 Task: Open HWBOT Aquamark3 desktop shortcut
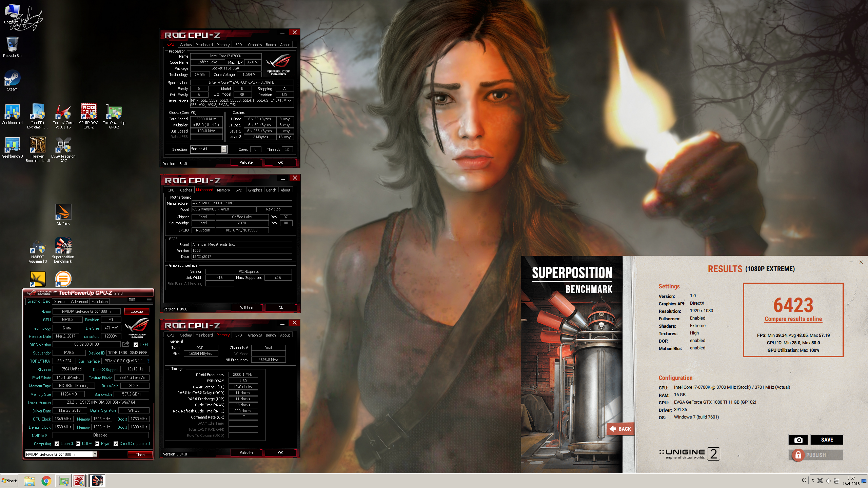click(38, 250)
